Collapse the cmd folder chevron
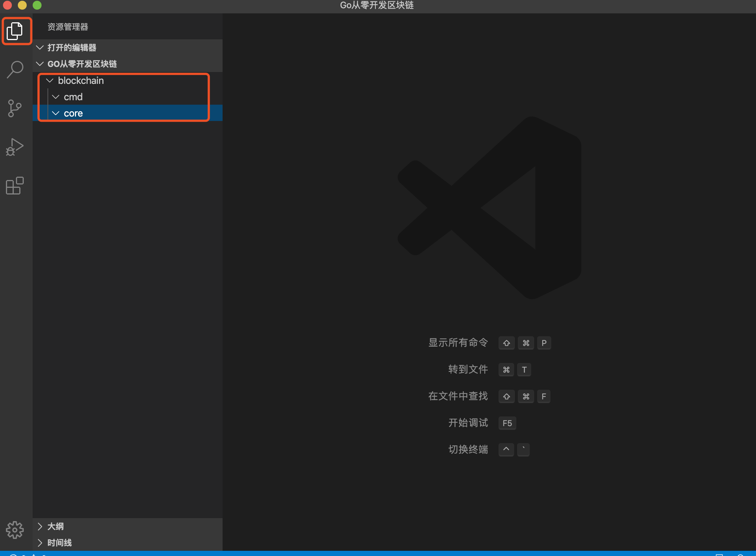This screenshot has height=556, width=756. 56,97
